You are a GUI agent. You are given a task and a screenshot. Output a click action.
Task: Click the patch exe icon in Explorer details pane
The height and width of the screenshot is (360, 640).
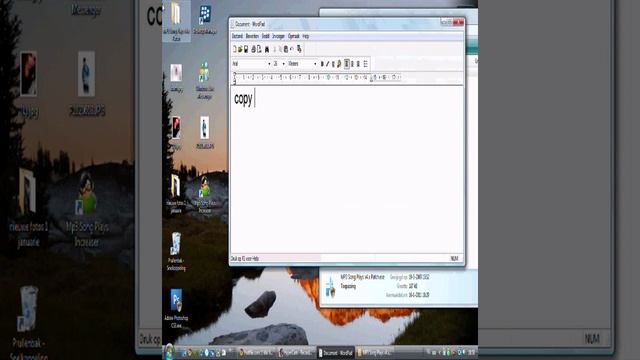tap(330, 286)
